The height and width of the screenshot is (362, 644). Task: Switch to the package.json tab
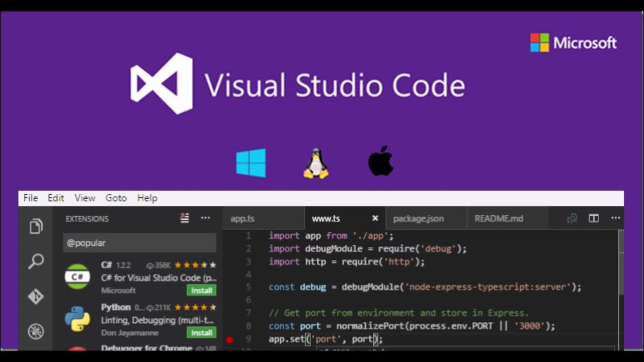point(426,218)
